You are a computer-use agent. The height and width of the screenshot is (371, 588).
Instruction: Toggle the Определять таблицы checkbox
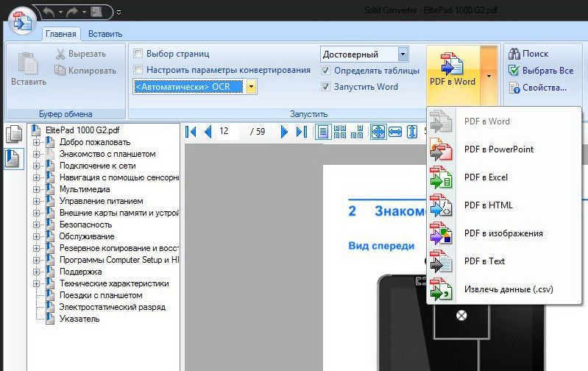coord(325,70)
